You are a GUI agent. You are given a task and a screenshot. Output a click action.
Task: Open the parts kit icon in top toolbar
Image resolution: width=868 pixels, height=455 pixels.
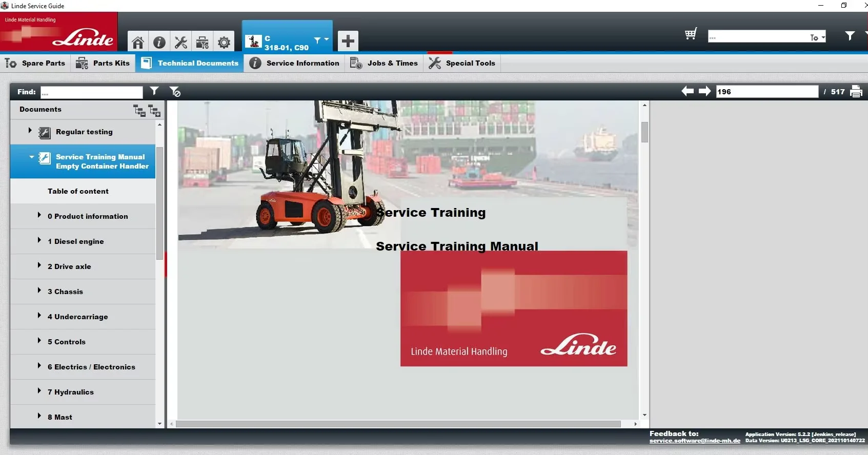(x=203, y=42)
